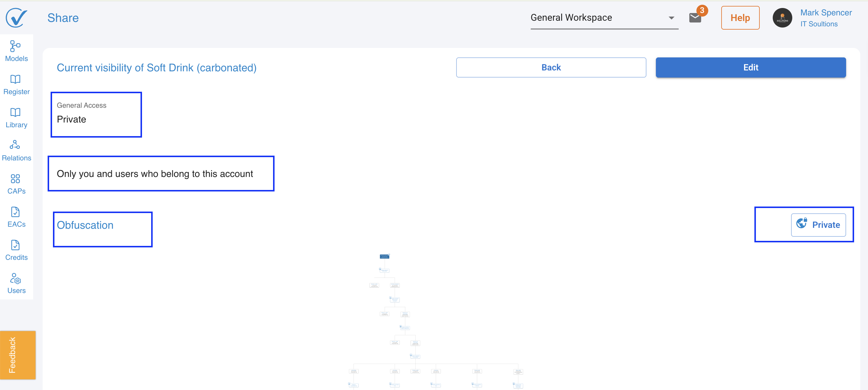
Task: Expand the General Workspace dropdown
Action: coord(604,18)
